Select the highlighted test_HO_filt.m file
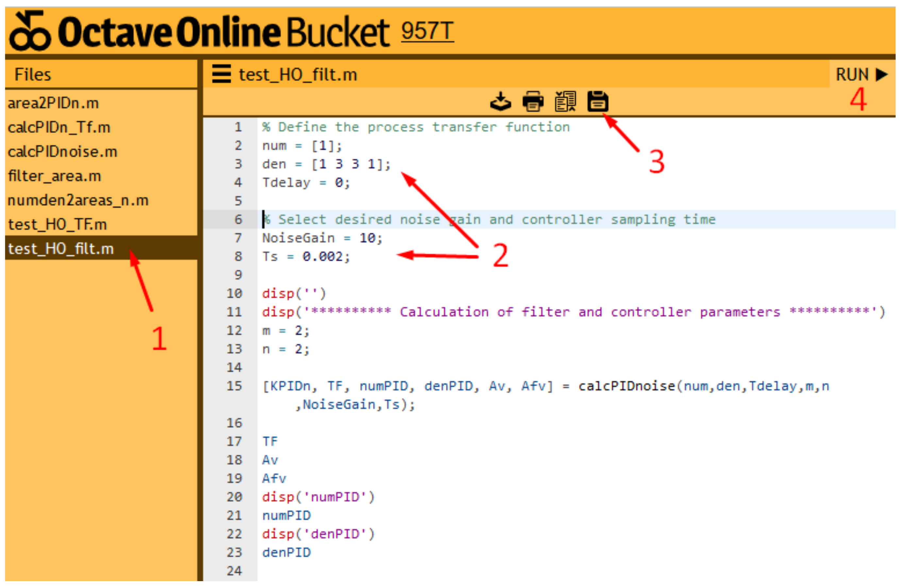Viewport: 902px width, 588px height. point(61,249)
